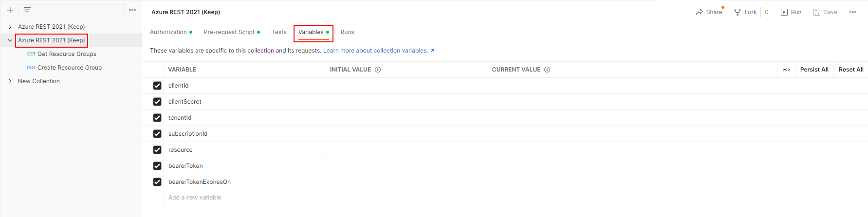Uncheck the bearerTokenExpiresOn variable checkbox

(157, 182)
